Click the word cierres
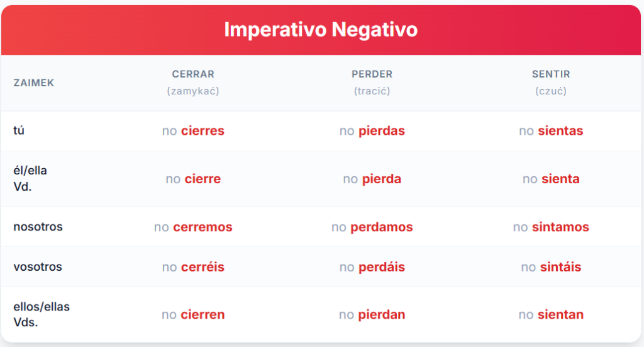This screenshot has width=644, height=347. (203, 131)
